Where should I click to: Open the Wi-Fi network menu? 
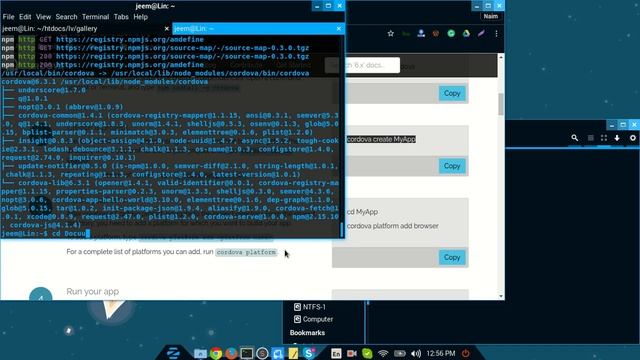coord(383,353)
